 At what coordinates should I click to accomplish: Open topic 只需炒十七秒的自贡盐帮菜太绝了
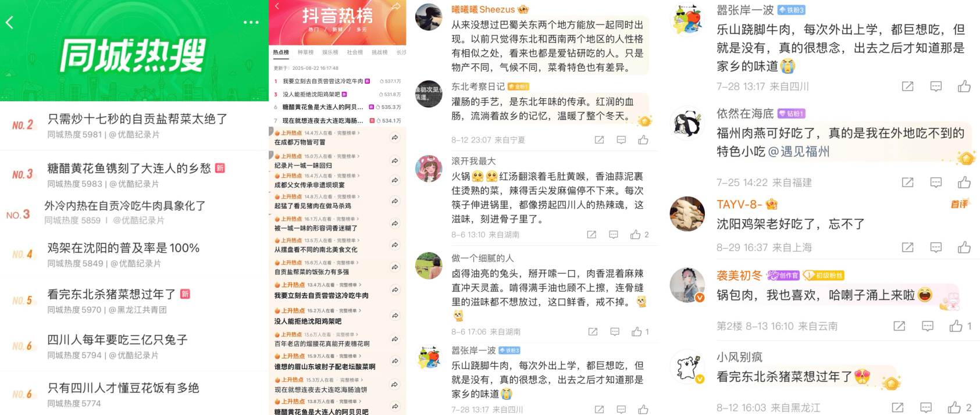[137, 119]
